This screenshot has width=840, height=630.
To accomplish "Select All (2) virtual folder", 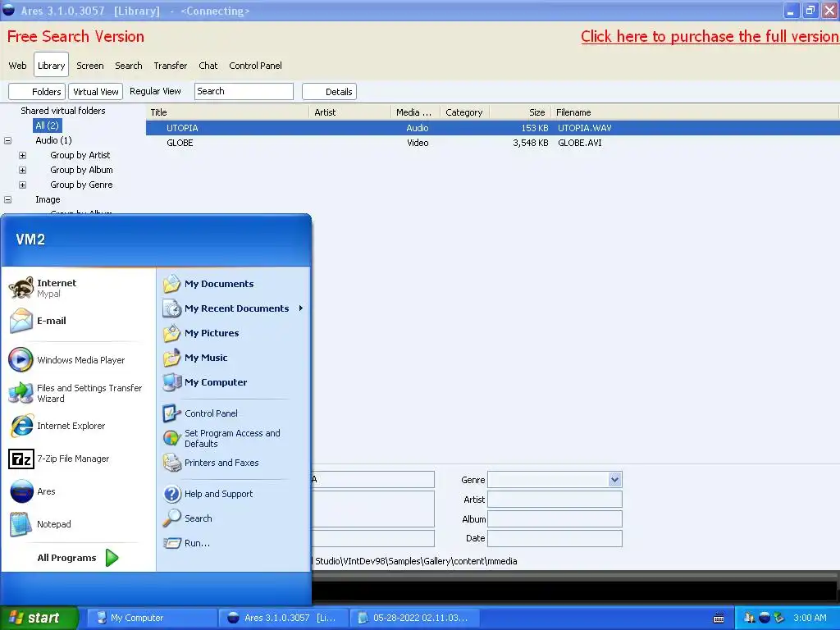I will click(47, 126).
